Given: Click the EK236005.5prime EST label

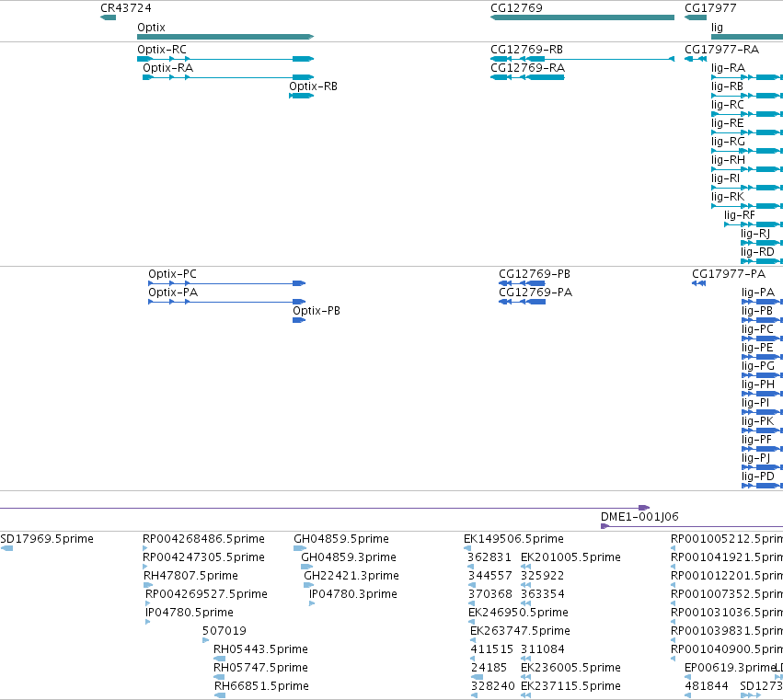Looking at the screenshot, I should point(570,668).
